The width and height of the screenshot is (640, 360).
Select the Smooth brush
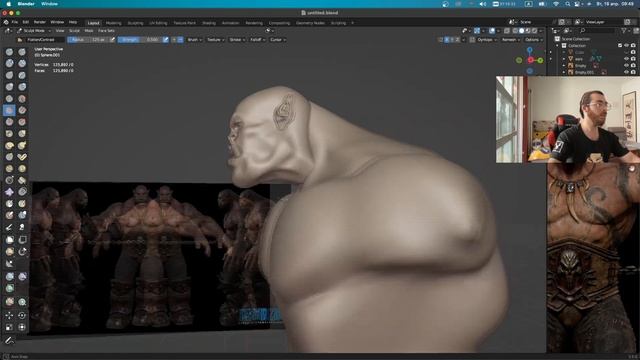pyautogui.click(x=22, y=98)
